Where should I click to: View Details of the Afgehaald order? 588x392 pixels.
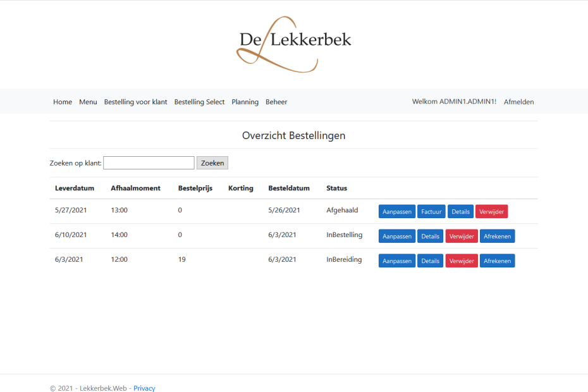coord(460,212)
